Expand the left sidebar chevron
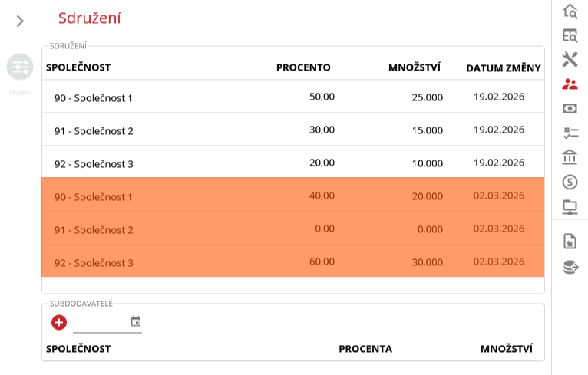 pos(21,21)
